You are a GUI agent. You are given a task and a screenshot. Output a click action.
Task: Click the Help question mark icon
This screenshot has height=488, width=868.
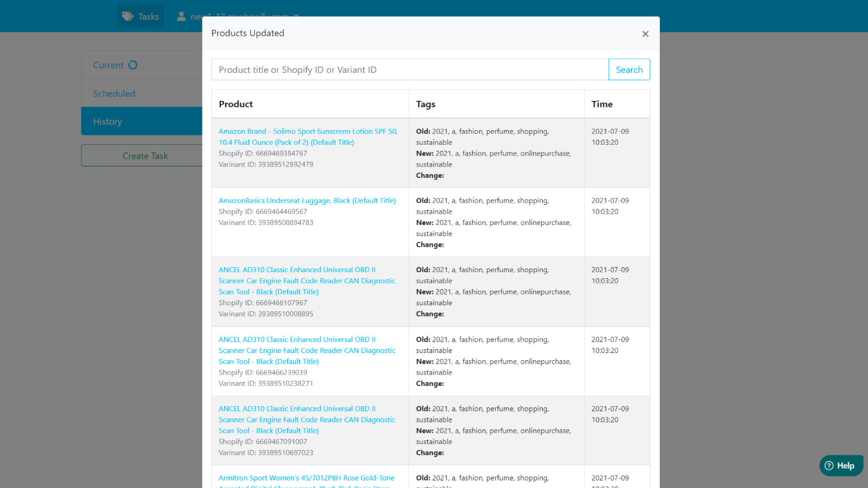[x=829, y=466]
